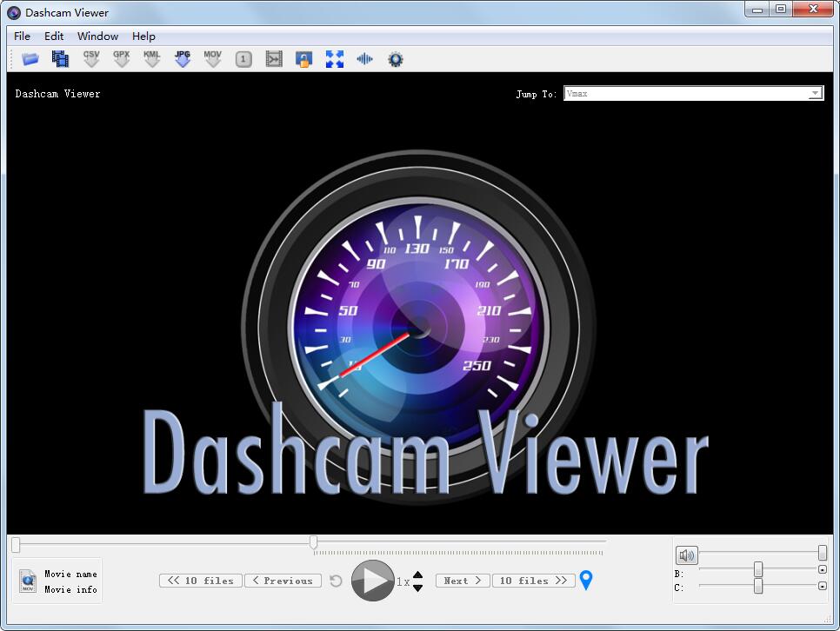Select the movie frames icon in toolbar
The image size is (840, 631).
click(59, 57)
